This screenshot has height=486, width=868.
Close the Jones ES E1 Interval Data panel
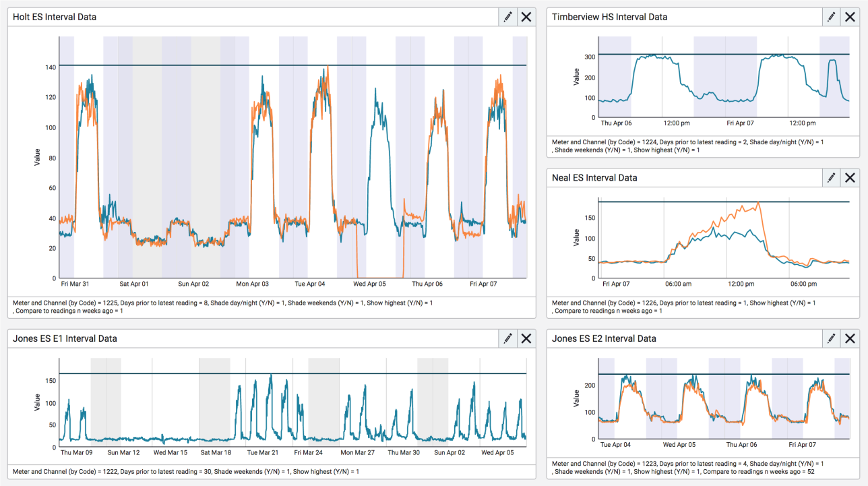point(526,338)
